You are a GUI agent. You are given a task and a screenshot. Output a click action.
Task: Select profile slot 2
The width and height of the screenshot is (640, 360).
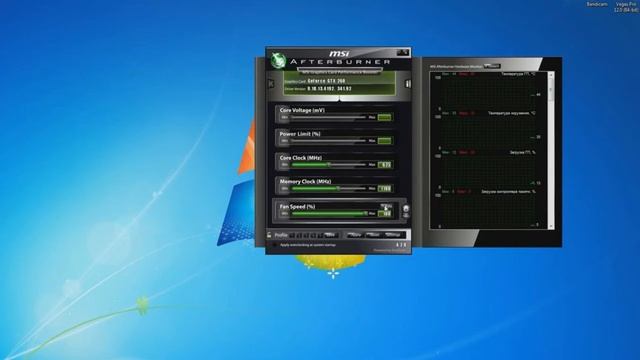299,235
